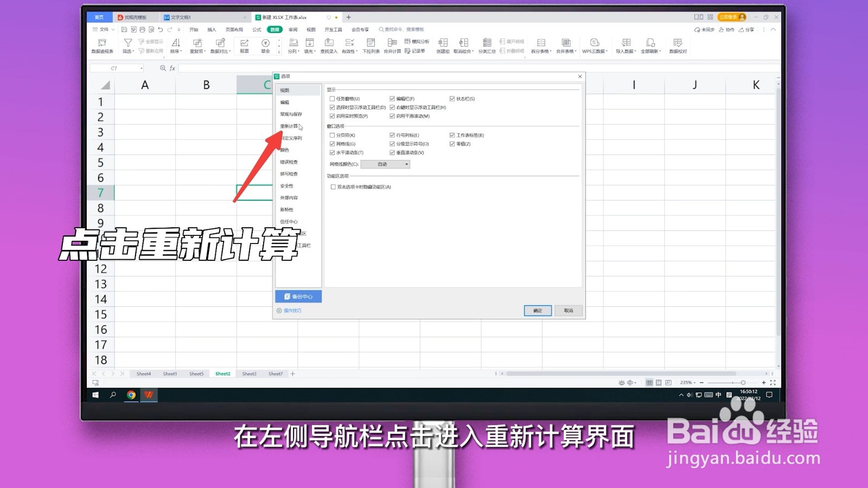
Task: Open the 网格线颜色 自动 color dropdown
Action: coord(385,164)
